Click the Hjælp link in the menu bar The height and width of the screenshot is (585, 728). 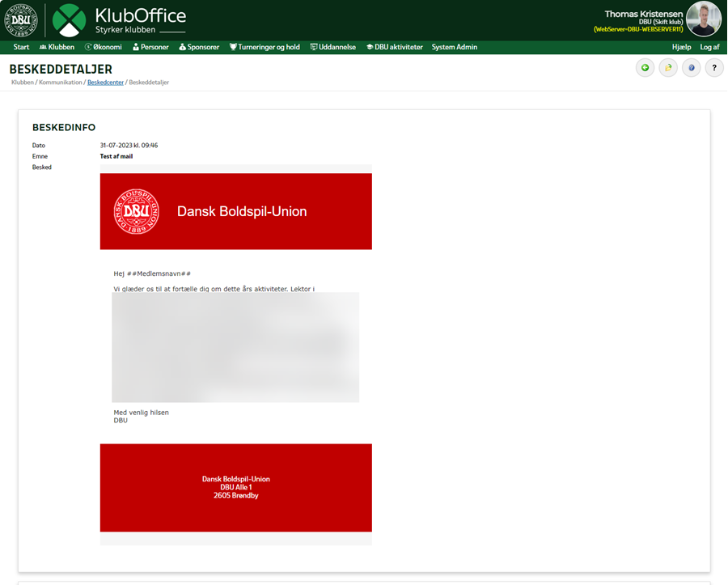(x=681, y=47)
